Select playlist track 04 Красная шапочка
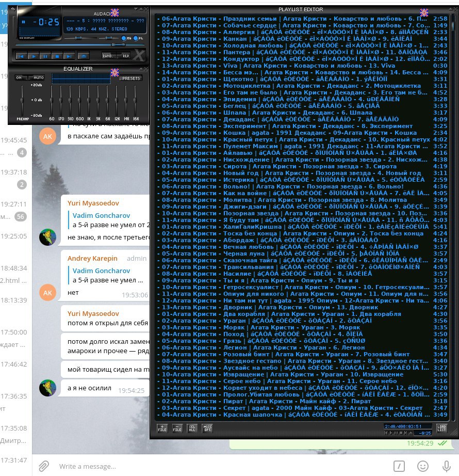Viewport: 459px width, 476px height. (302, 415)
